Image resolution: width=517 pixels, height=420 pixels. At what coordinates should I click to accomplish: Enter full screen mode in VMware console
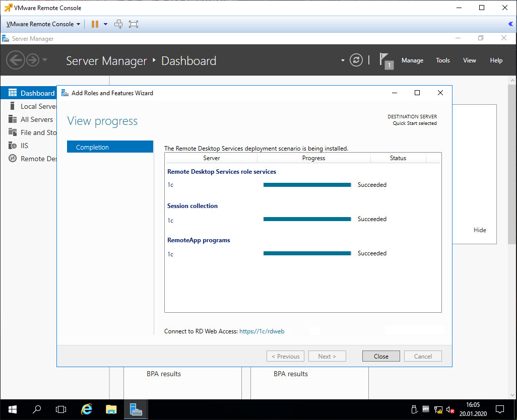134,24
